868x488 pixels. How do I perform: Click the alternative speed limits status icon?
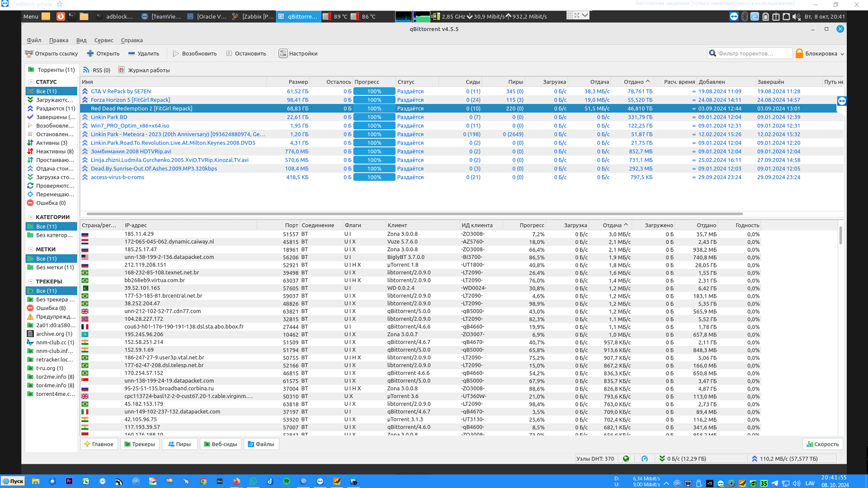(645, 459)
